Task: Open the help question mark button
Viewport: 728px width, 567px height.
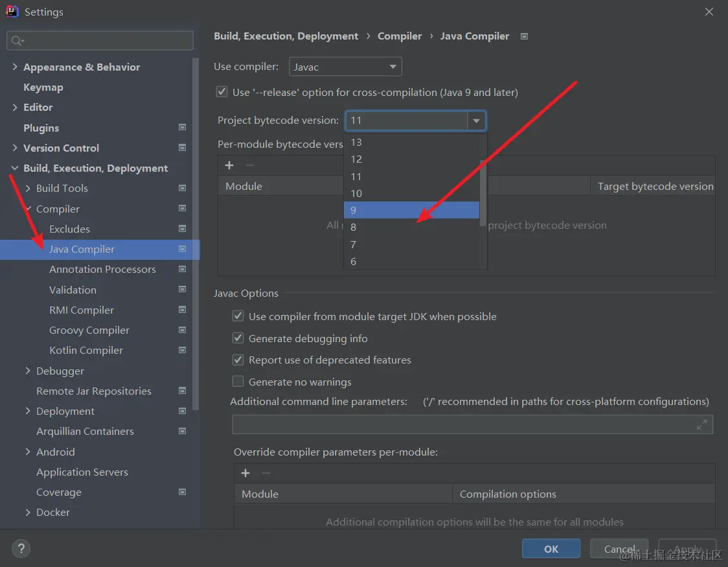Action: click(21, 548)
